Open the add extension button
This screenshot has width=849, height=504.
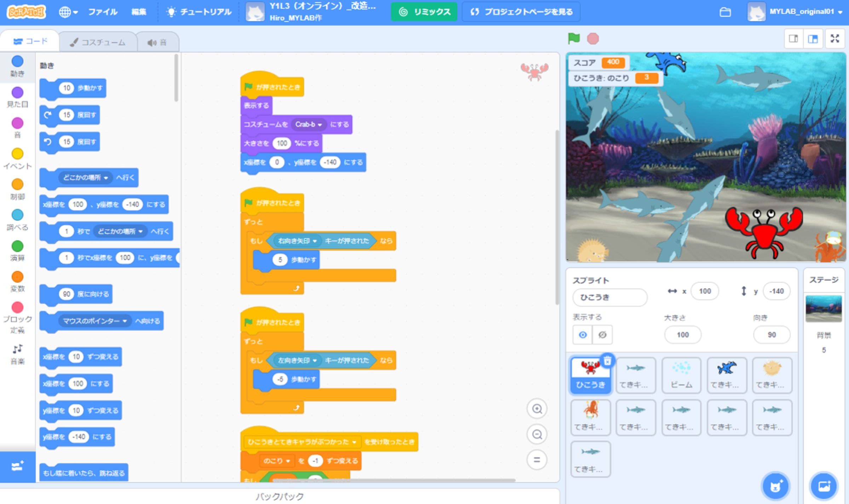(x=17, y=467)
